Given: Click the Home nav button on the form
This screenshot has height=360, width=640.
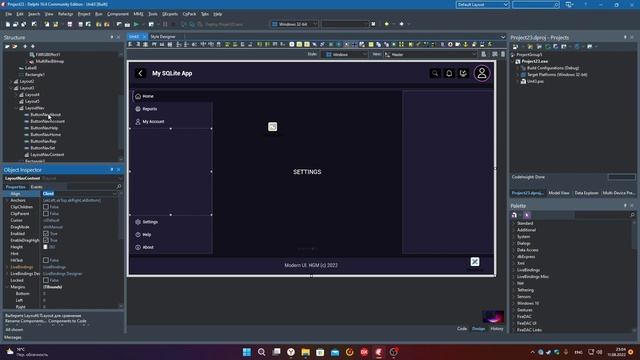Looking at the screenshot, I should (x=171, y=96).
